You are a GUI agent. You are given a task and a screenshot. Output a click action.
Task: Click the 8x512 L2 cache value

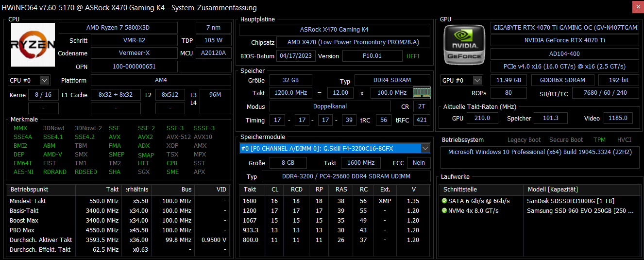pyautogui.click(x=170, y=95)
